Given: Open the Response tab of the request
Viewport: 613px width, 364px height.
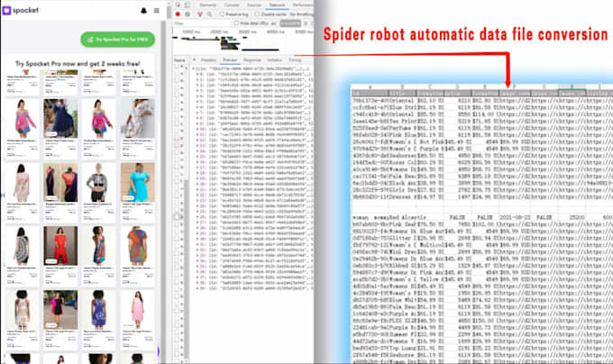Looking at the screenshot, I should click(x=252, y=59).
